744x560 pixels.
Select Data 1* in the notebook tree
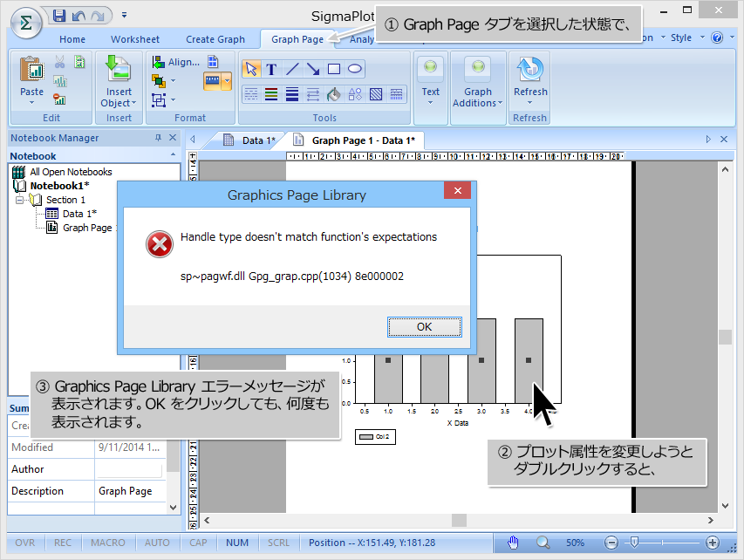[79, 214]
